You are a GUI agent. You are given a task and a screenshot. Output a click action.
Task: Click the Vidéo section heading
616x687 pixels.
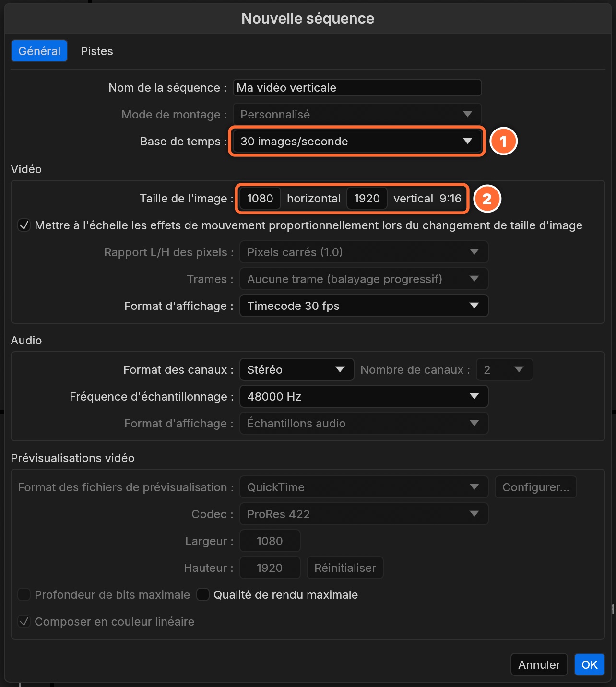click(26, 169)
